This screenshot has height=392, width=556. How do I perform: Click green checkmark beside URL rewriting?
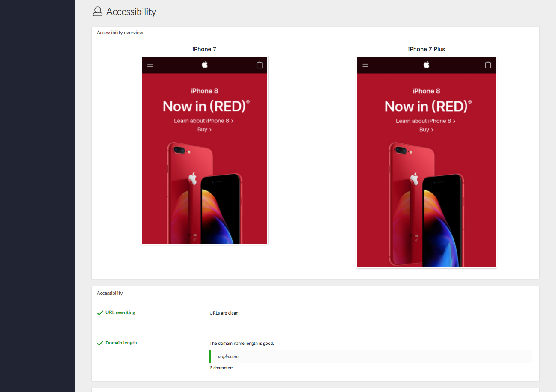(100, 313)
